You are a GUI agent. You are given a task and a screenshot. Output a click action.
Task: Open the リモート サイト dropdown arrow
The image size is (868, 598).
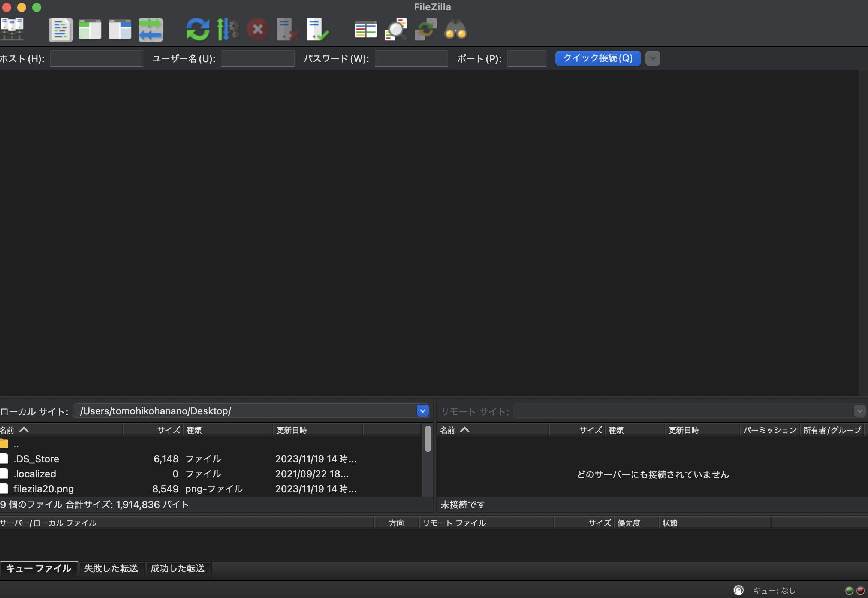[860, 411]
